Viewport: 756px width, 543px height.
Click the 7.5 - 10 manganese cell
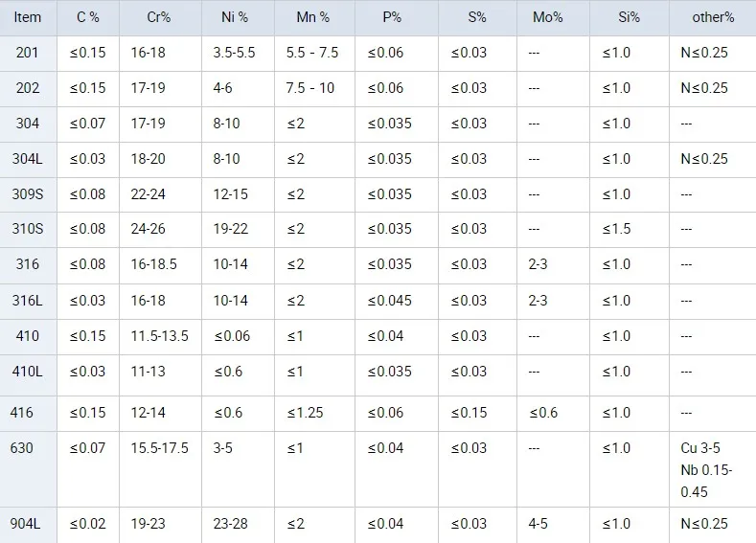pyautogui.click(x=310, y=88)
